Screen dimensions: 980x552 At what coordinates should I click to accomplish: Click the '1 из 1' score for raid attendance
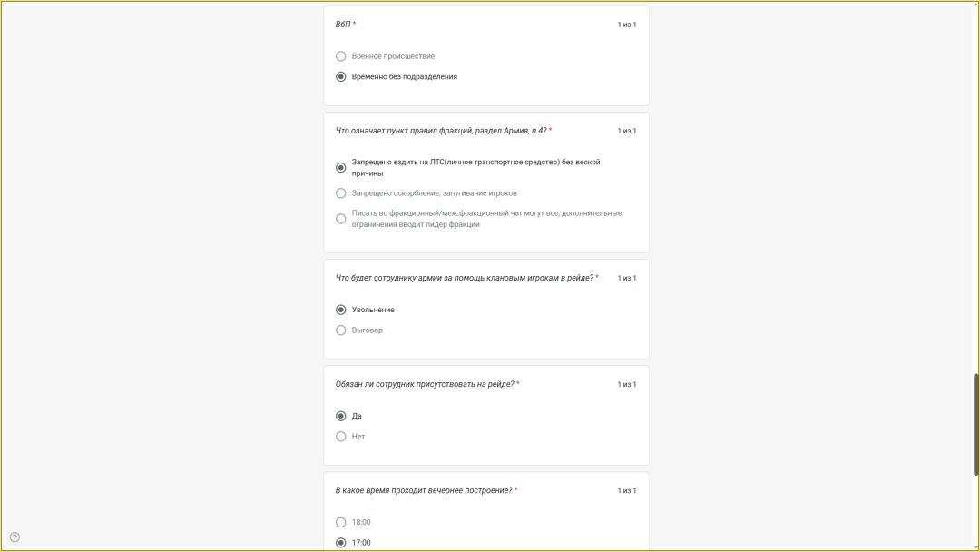627,385
